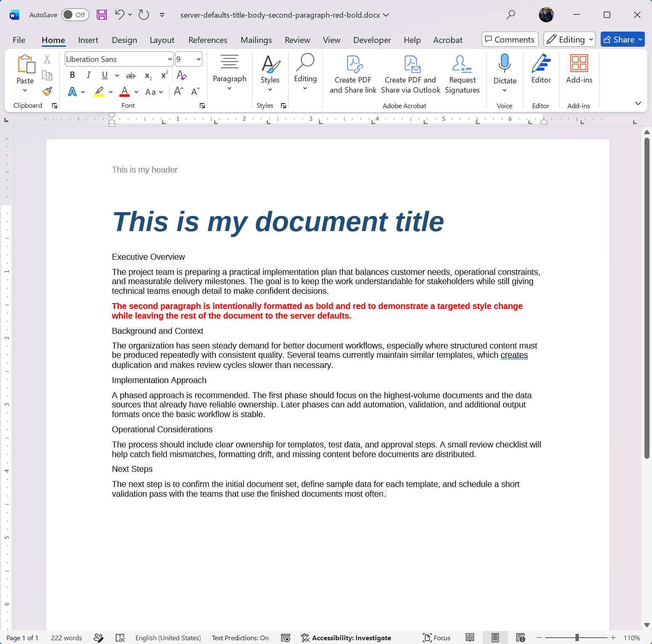Click the Copy icon in Clipboard group
The width and height of the screenshot is (652, 644).
(x=47, y=75)
